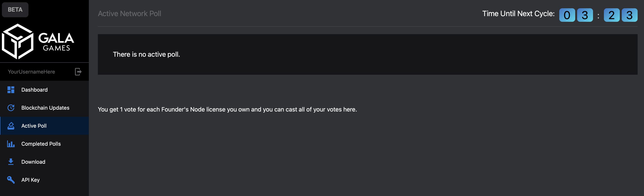Open the Download page label
Screen dimensions: 644x196
tap(33, 162)
